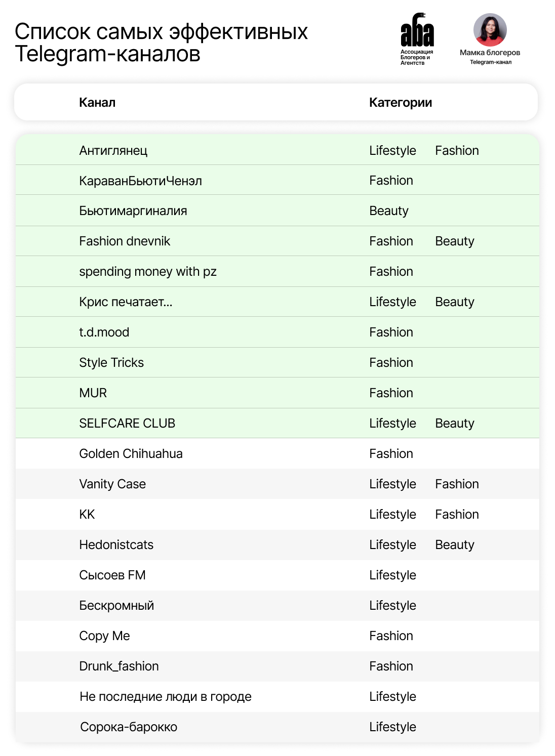Open the КараванБьютиЧенэл channel row
555x756 pixels.
coord(140,181)
